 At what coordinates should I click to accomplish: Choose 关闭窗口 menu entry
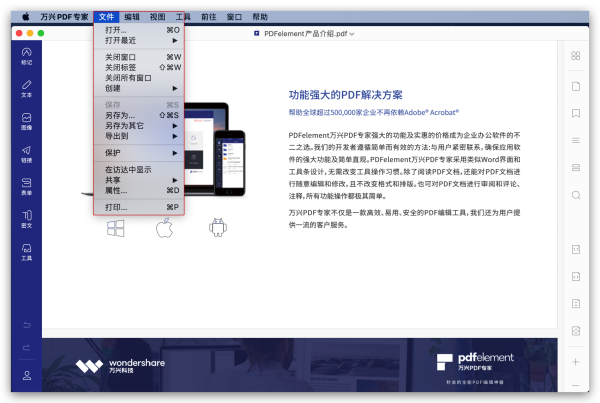coord(139,57)
